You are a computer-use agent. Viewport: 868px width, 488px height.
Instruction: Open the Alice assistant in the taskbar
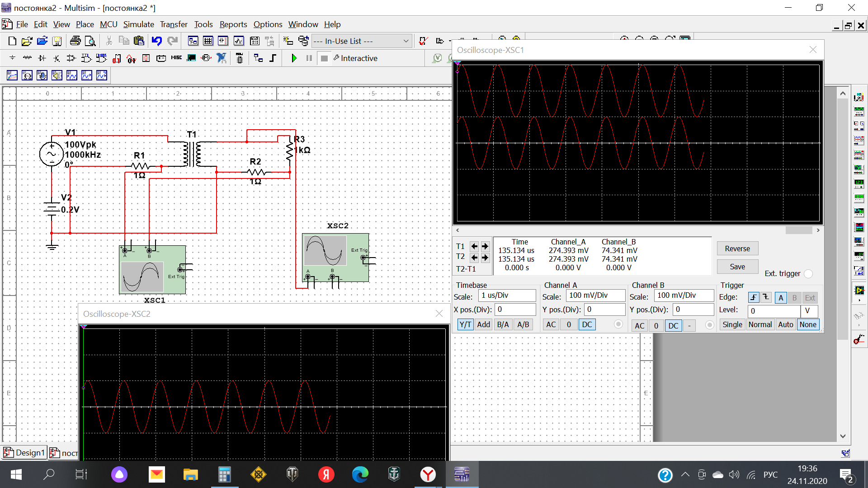click(x=119, y=474)
